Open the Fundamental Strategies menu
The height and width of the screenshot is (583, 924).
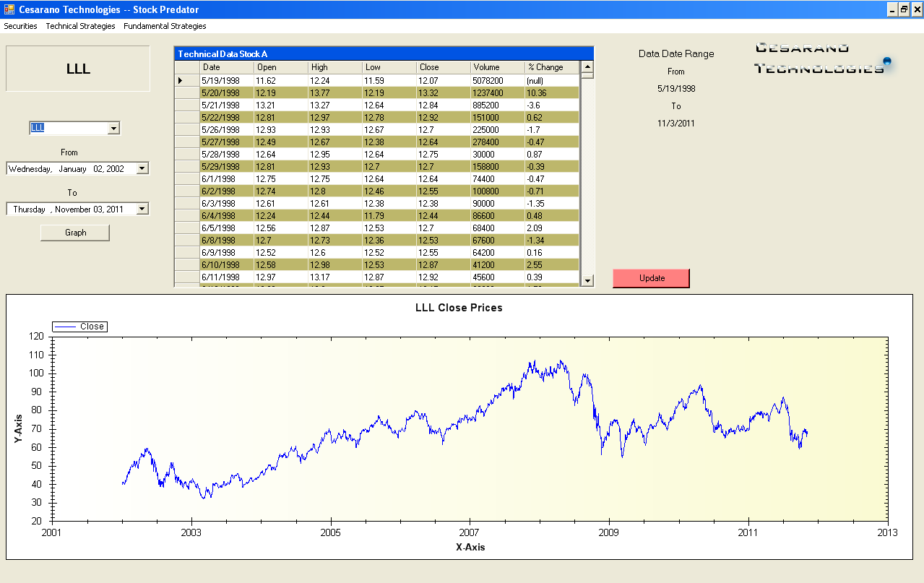click(165, 26)
